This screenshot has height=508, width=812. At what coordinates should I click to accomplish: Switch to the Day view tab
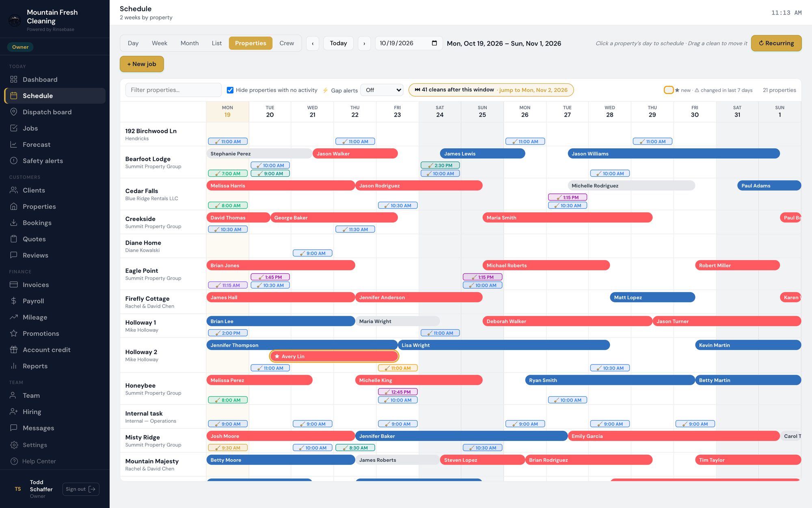[133, 43]
